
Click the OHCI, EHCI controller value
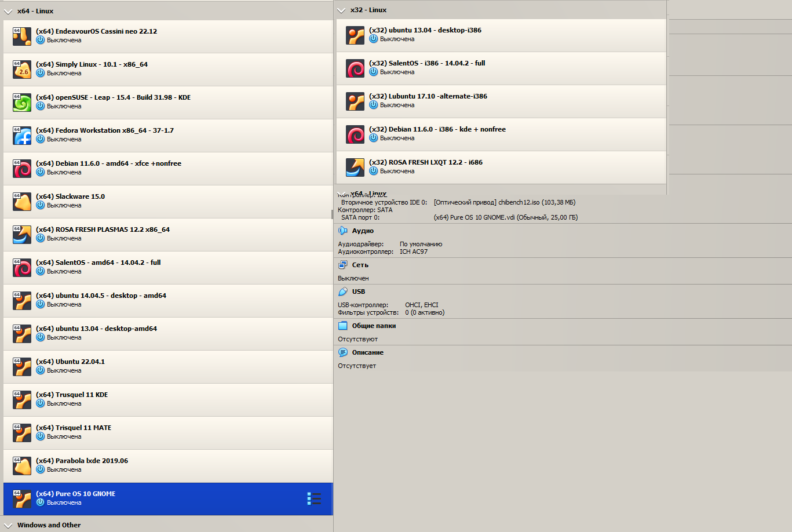click(x=422, y=305)
